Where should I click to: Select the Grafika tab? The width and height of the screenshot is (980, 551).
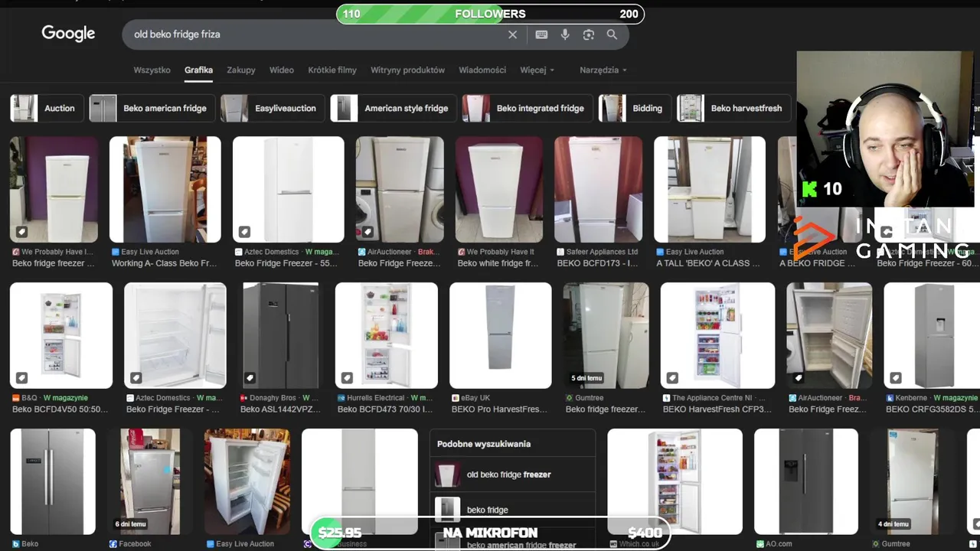pyautogui.click(x=198, y=70)
